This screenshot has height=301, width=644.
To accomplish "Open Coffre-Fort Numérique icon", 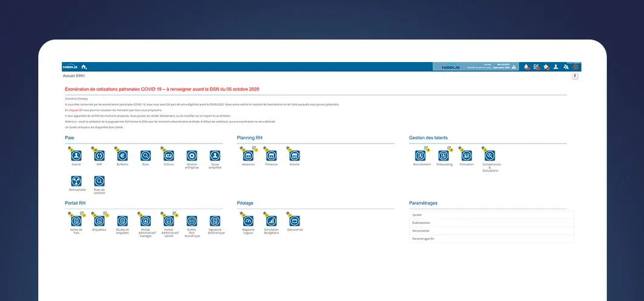I will click(192, 221).
